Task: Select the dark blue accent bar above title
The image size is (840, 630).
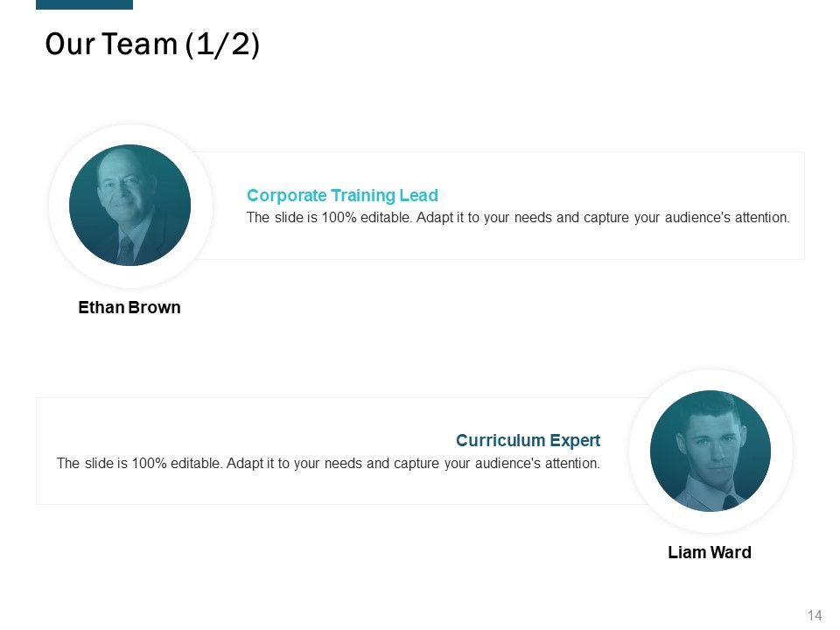Action: (x=84, y=4)
